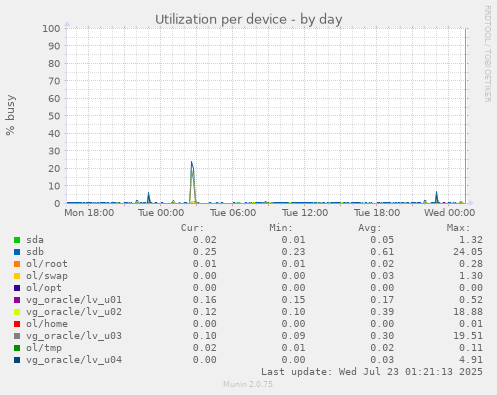
Task: Click the Tue 00:00 x-axis label
Action: 161,213
